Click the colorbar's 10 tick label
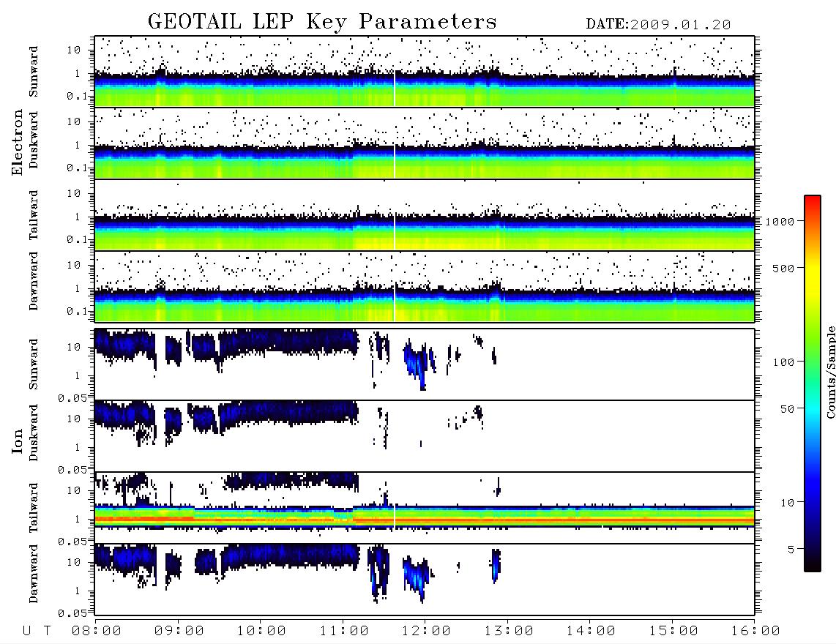 point(786,503)
